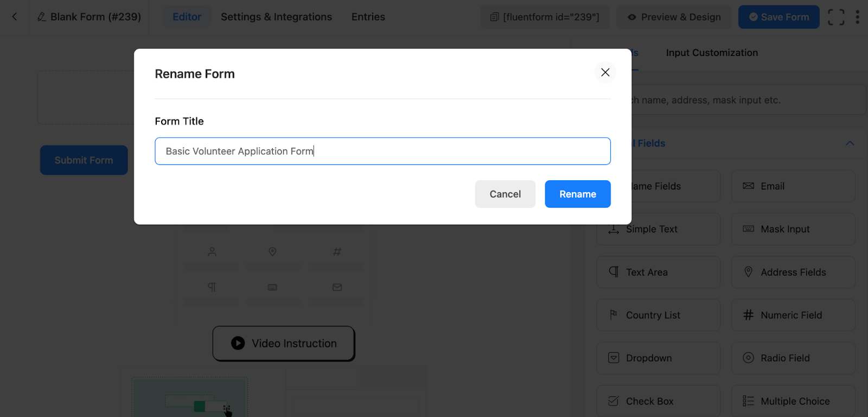Click the Numeric Field hash icon

[748, 315]
